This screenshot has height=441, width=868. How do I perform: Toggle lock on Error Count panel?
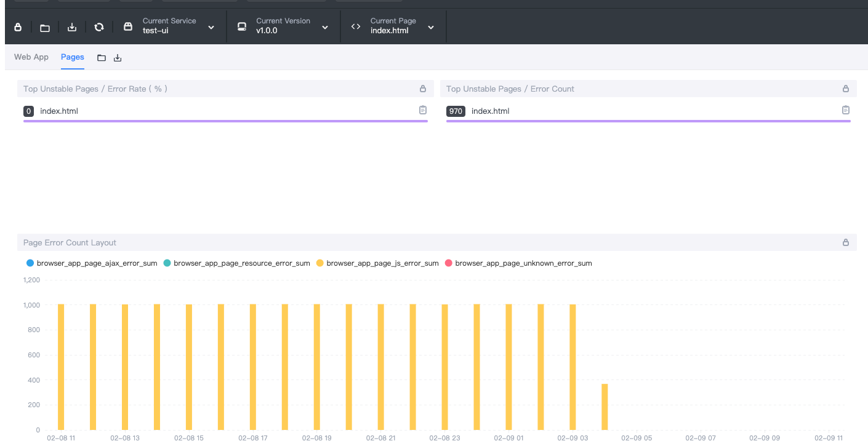pos(846,89)
